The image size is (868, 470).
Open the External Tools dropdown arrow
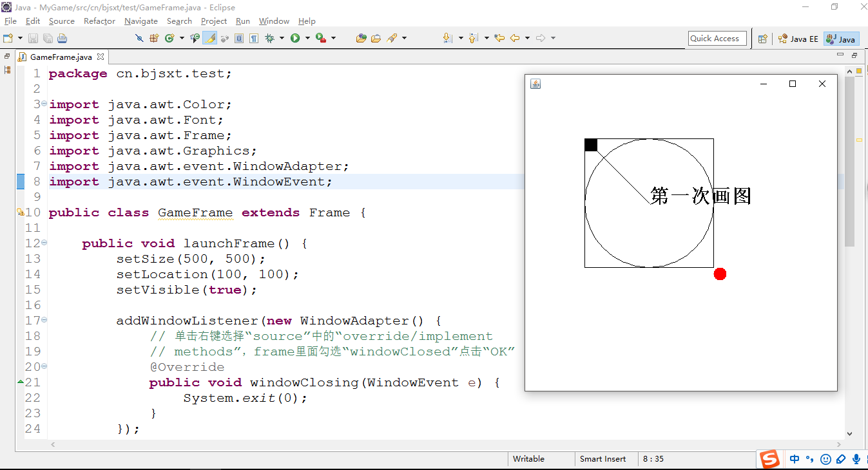(x=333, y=38)
